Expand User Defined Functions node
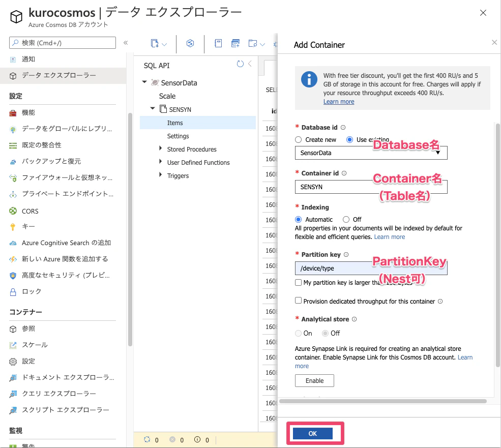 (x=161, y=162)
